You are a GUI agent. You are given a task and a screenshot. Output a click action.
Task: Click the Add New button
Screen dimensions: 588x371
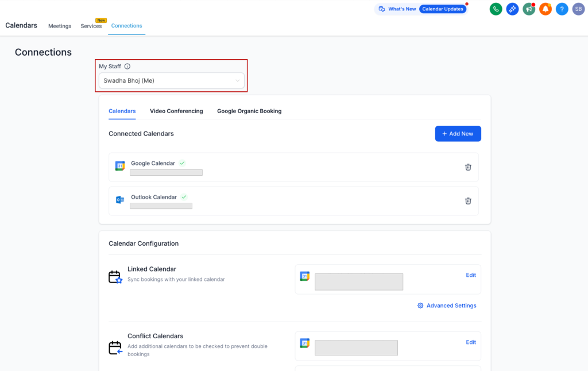pos(458,134)
